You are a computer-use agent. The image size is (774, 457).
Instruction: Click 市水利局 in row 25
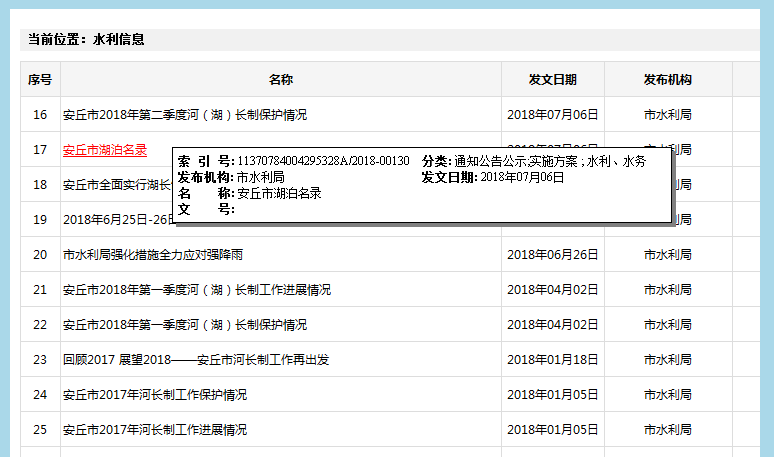pyautogui.click(x=668, y=430)
